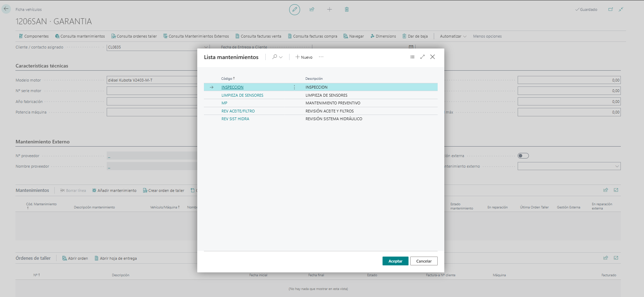Click the pencil edit icon at top
Screen dimensions: 644x297
(x=294, y=9)
